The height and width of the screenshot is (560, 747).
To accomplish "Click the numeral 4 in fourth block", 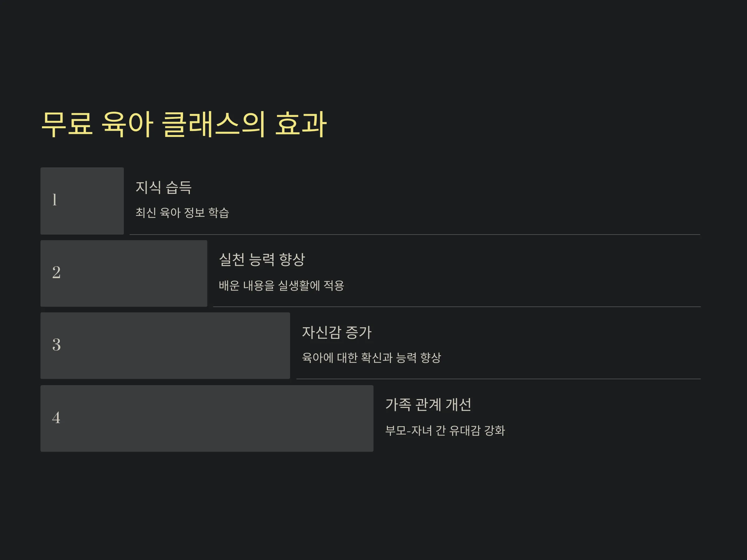I will (56, 418).
